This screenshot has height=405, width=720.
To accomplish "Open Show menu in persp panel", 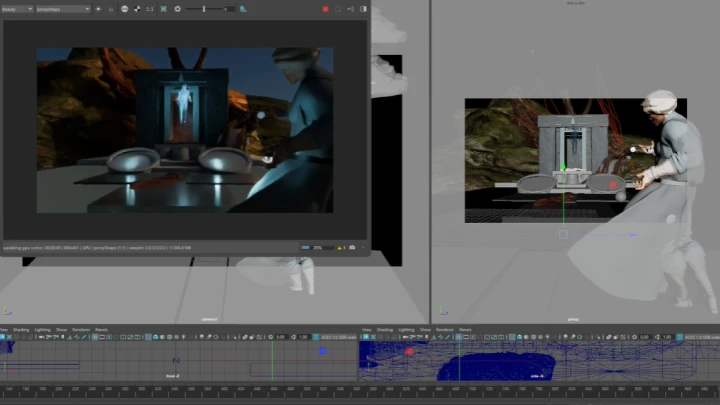I will point(425,330).
